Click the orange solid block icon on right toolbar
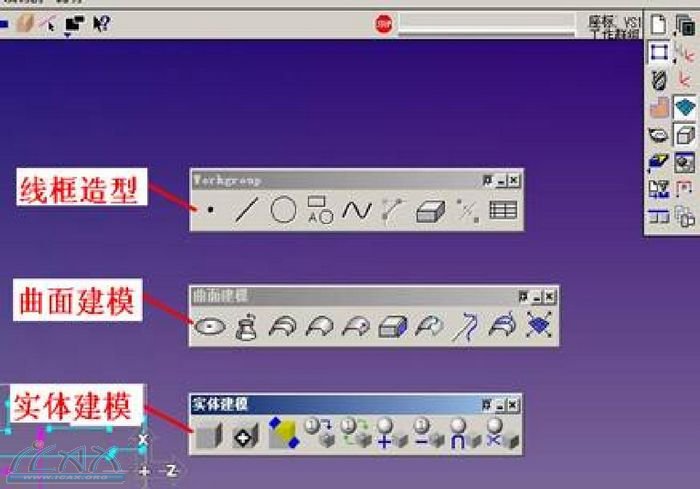 [659, 108]
